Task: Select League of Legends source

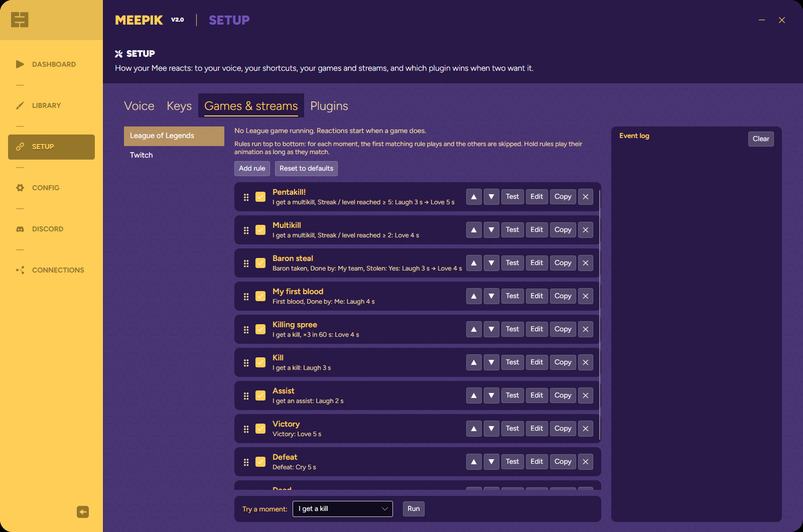Action: tap(174, 136)
